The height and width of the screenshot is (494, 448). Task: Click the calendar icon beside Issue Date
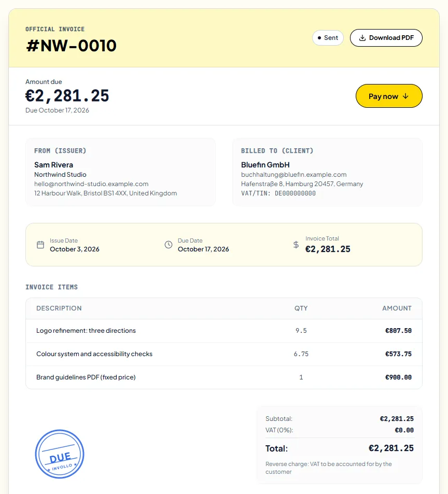40,245
